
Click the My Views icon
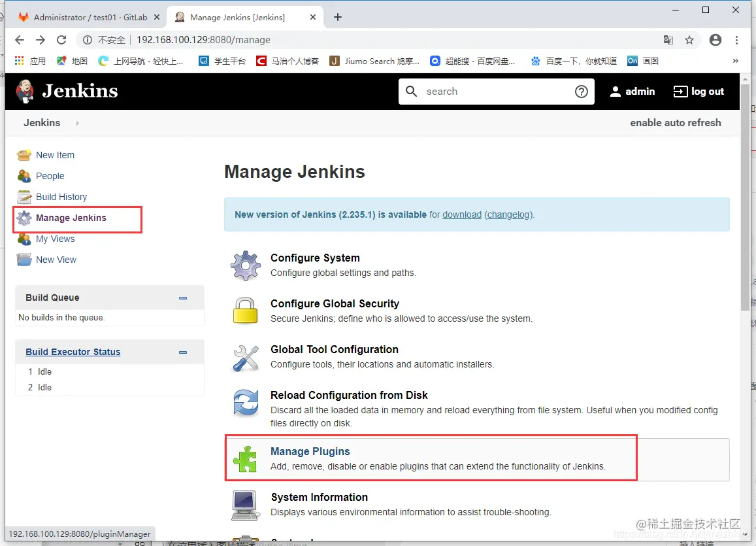pos(24,239)
